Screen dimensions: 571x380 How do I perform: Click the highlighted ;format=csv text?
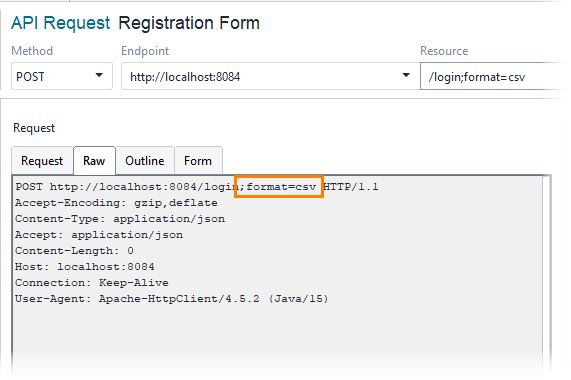(x=279, y=187)
